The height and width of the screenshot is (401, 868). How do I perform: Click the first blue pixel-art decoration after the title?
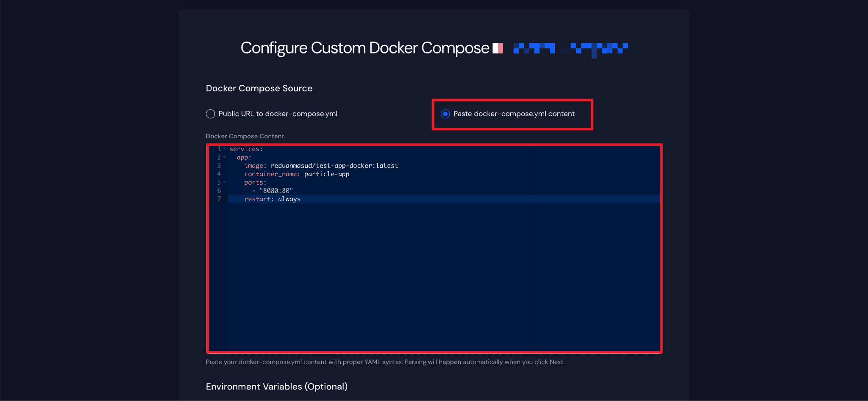(x=534, y=49)
